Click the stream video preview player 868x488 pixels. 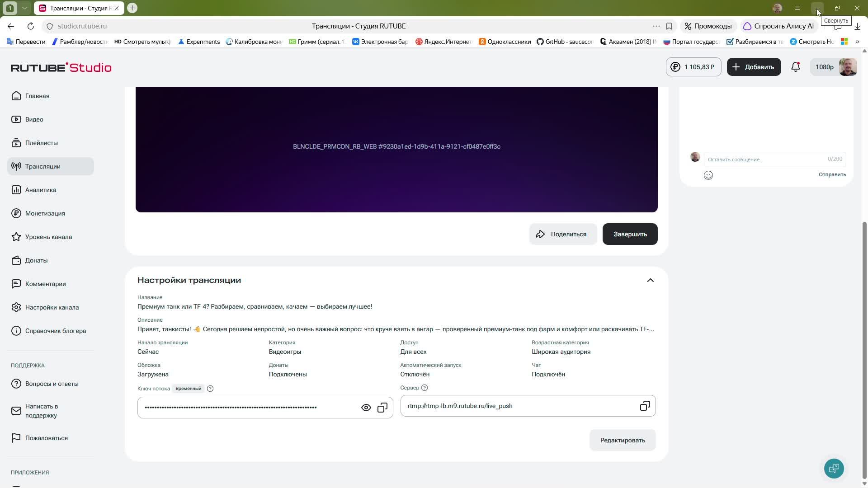click(396, 149)
